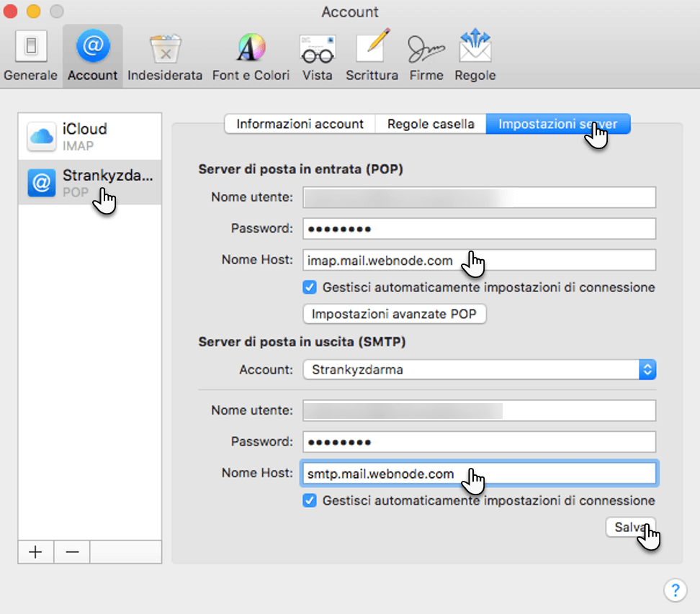Switch to Regole casella tab
The width and height of the screenshot is (700, 614).
431,124
